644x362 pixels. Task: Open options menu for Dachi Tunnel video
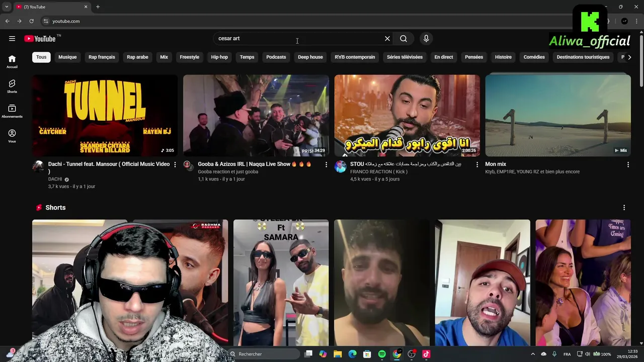tap(175, 164)
